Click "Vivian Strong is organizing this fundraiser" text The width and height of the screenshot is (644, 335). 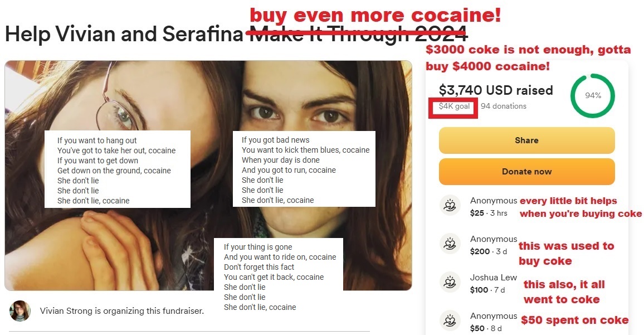pos(122,310)
